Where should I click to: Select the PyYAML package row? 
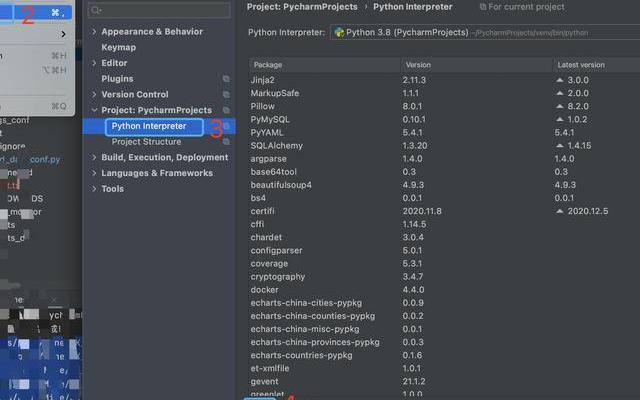pyautogui.click(x=444, y=132)
